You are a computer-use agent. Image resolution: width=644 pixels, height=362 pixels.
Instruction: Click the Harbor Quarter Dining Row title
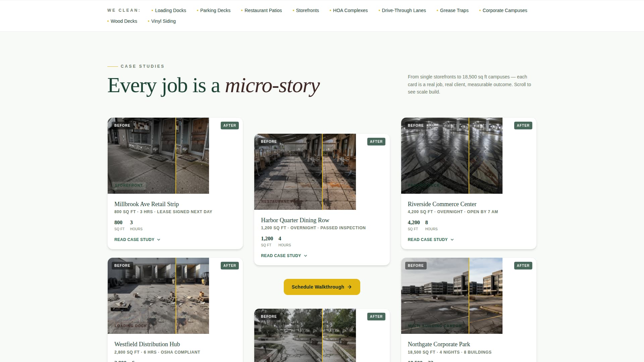(295, 220)
